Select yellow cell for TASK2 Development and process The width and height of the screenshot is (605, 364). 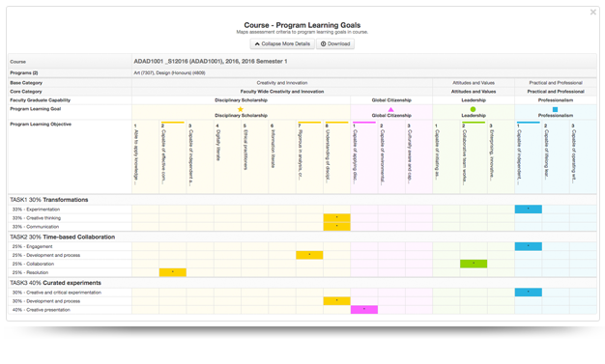pyautogui.click(x=309, y=255)
